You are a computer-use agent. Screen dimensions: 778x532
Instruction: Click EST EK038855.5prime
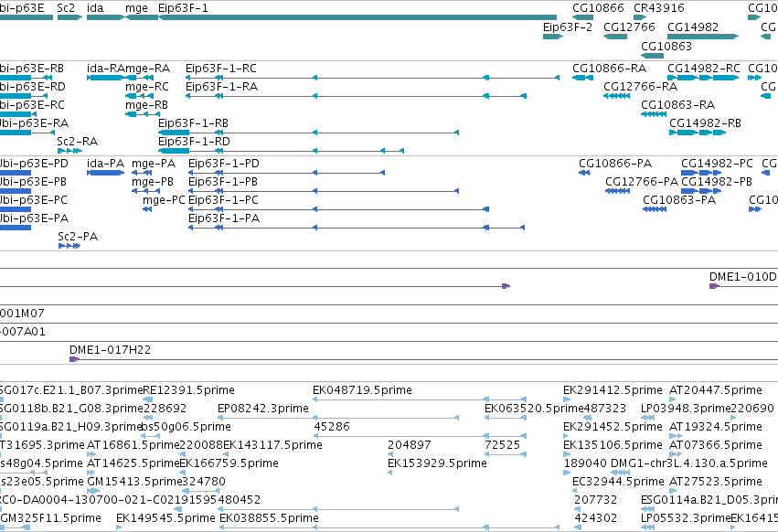click(x=269, y=518)
